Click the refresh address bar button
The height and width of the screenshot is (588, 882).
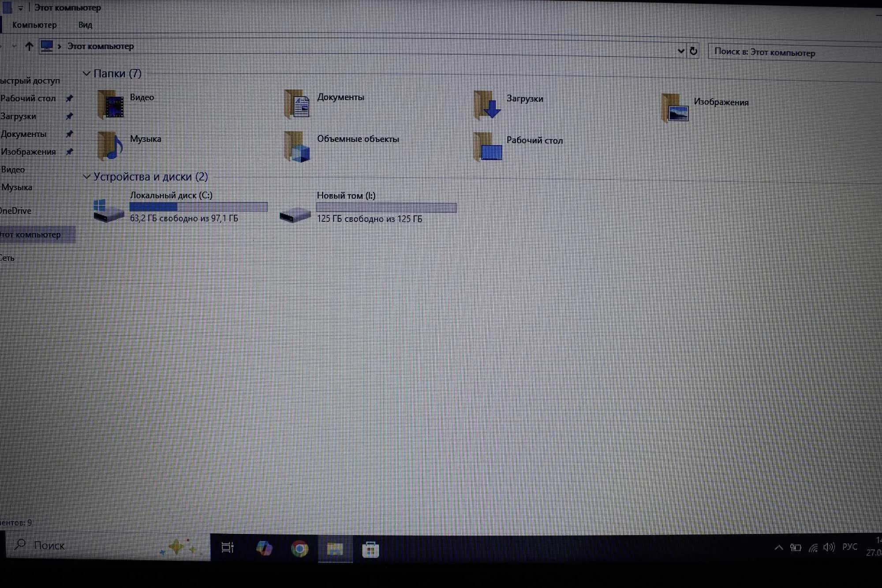pos(694,51)
